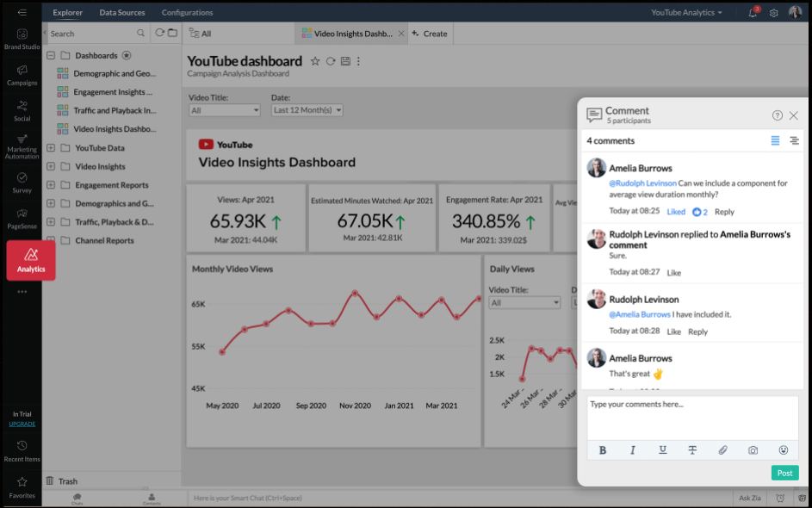Apply strikethrough in comment editor
The height and width of the screenshot is (508, 812).
pos(692,450)
